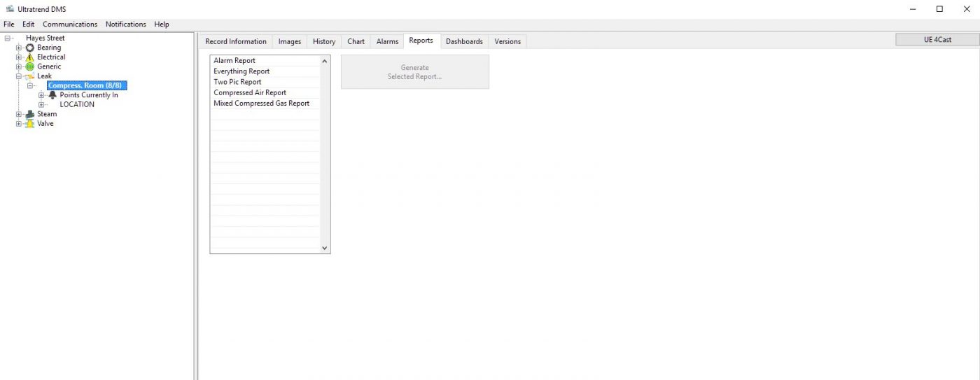Expand the Steam tree node

[19, 114]
